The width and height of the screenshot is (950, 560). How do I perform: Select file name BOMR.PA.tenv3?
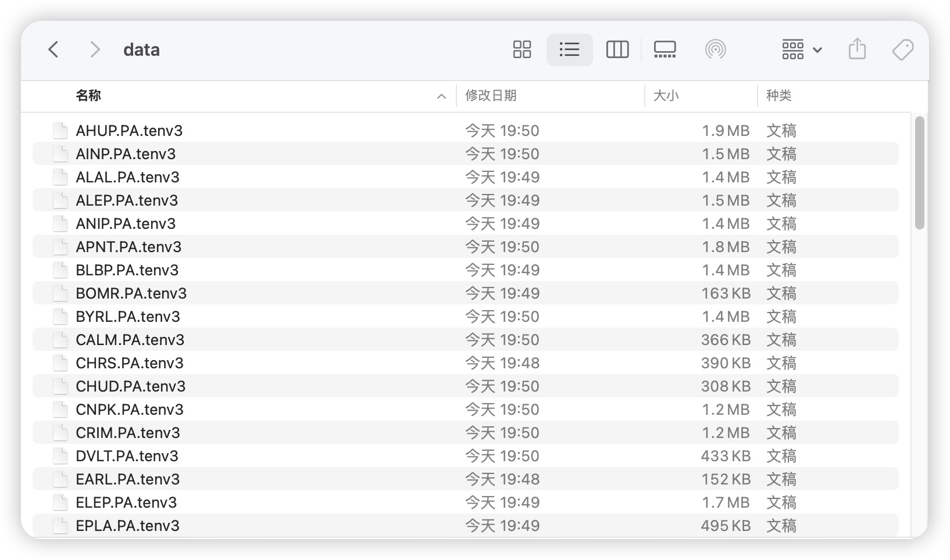pos(131,293)
